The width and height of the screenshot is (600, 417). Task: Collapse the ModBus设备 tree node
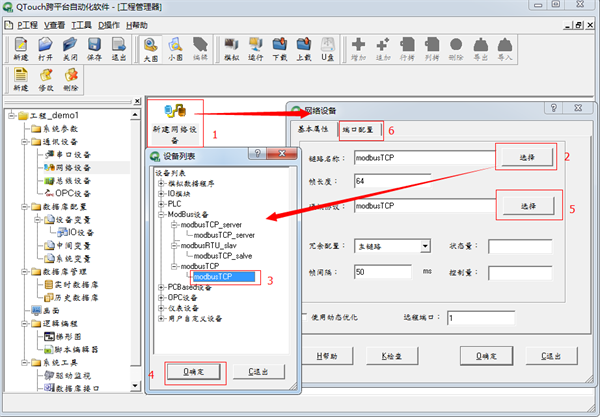click(x=161, y=214)
